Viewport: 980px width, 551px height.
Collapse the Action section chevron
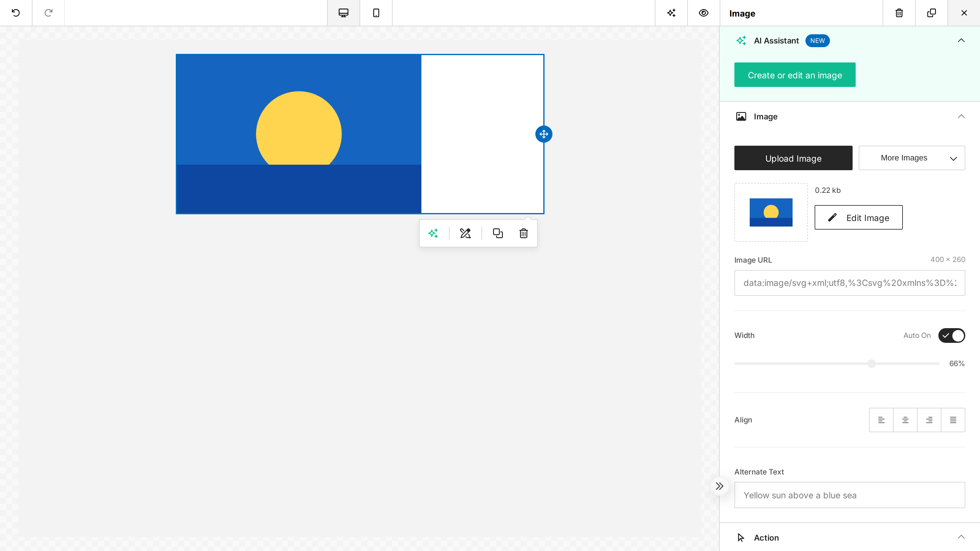pos(961,537)
